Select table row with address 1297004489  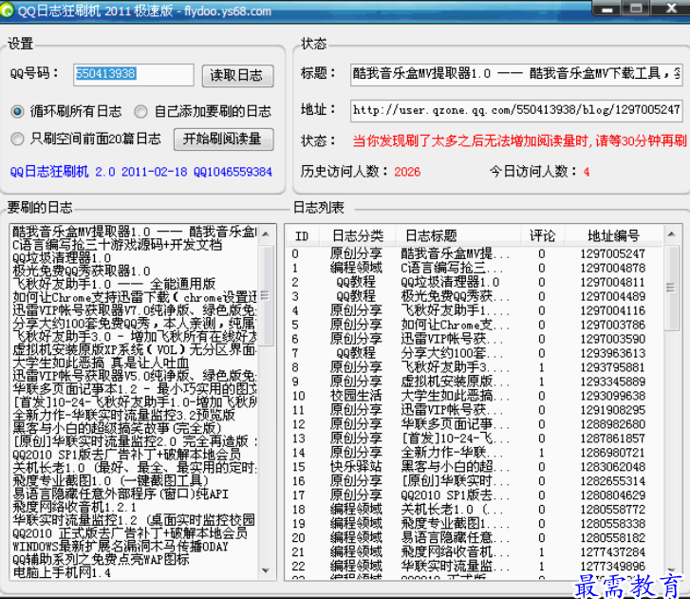tap(475, 296)
